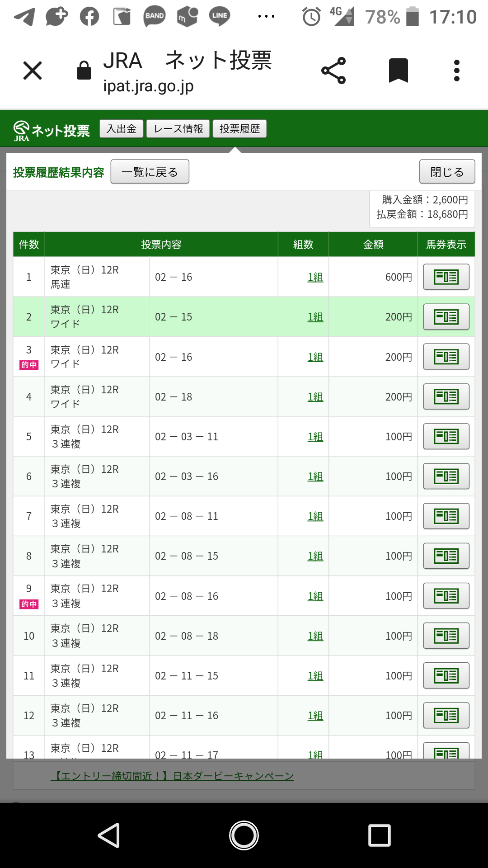Open the レース情報 tab
The image size is (488, 868).
click(178, 129)
